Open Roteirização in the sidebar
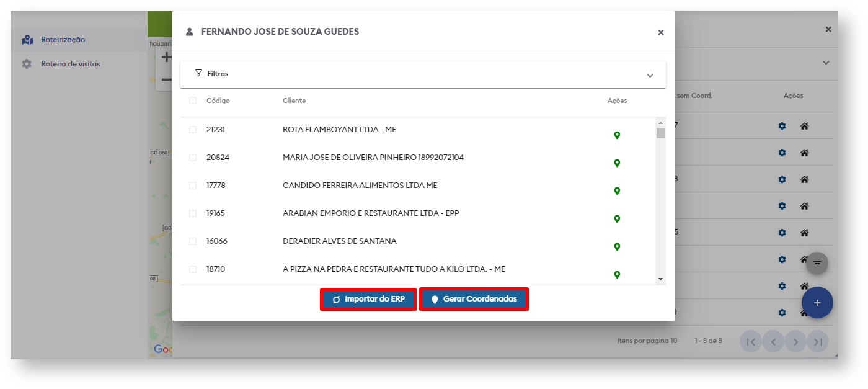868x389 pixels. 63,40
